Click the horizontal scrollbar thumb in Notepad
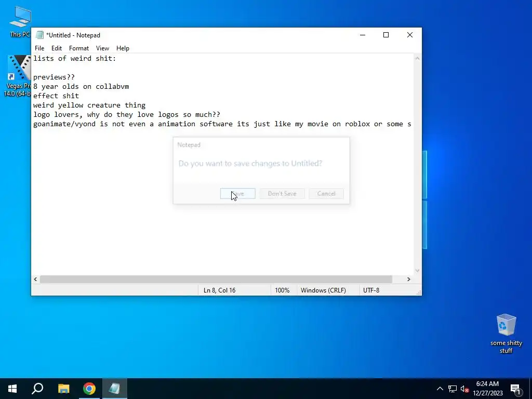532x399 pixels. (216, 279)
